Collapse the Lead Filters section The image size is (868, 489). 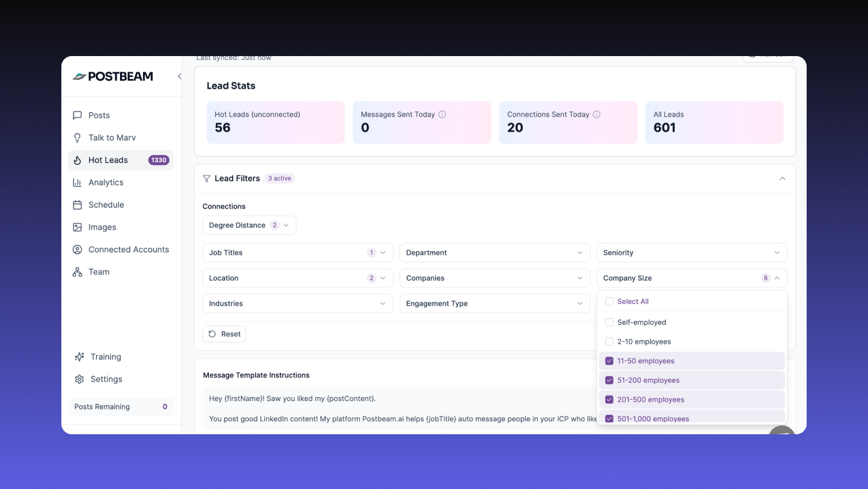coord(782,179)
